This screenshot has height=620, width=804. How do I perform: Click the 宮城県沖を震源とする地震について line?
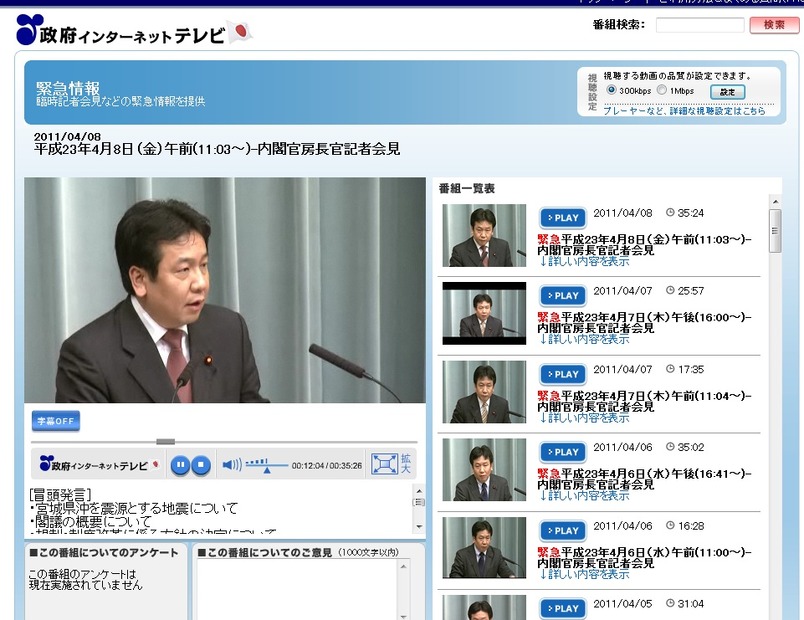tap(134, 509)
